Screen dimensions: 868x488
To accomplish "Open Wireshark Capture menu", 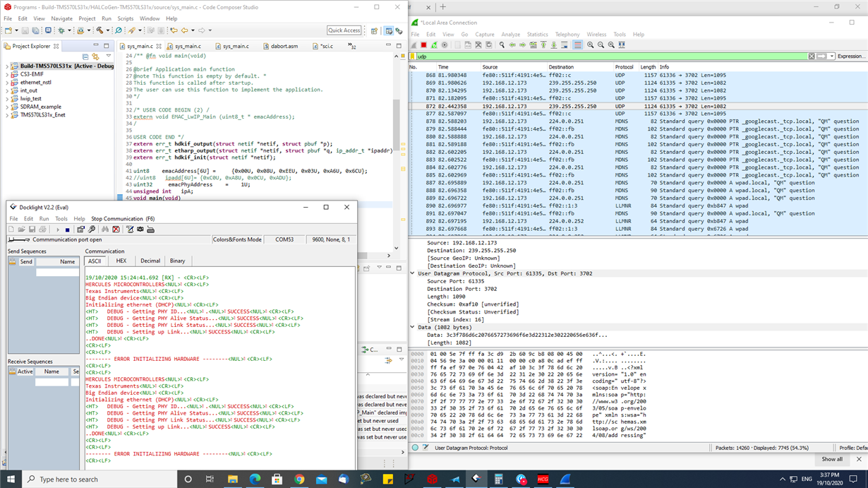I will [x=485, y=34].
